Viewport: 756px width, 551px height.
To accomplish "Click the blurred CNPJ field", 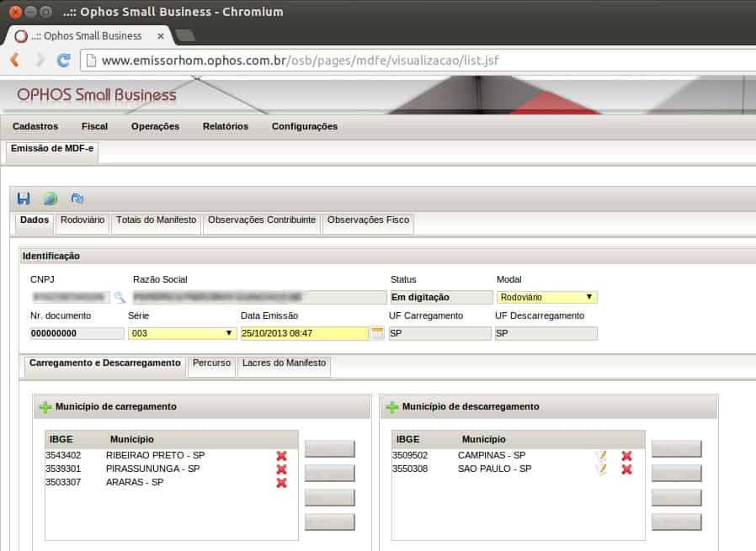I will pyautogui.click(x=70, y=297).
